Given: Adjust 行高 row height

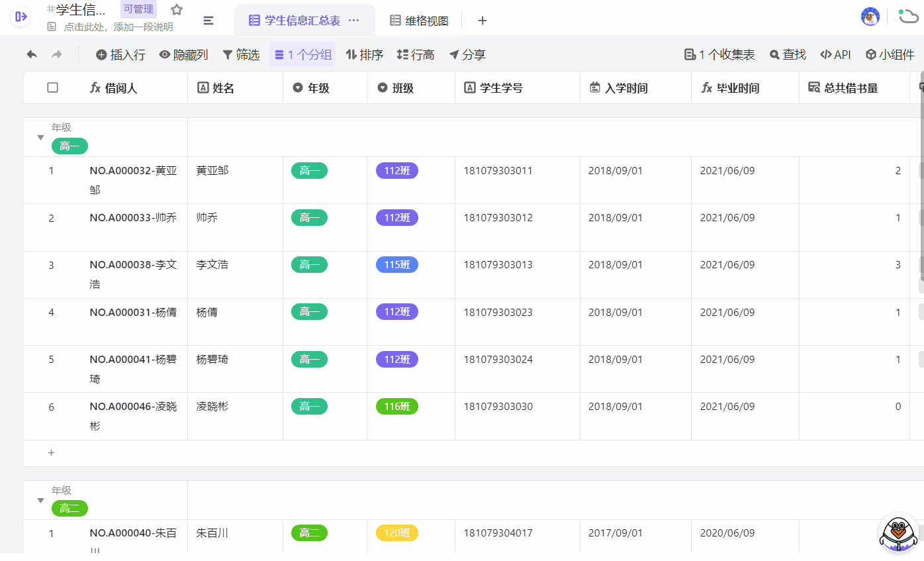Looking at the screenshot, I should (416, 55).
